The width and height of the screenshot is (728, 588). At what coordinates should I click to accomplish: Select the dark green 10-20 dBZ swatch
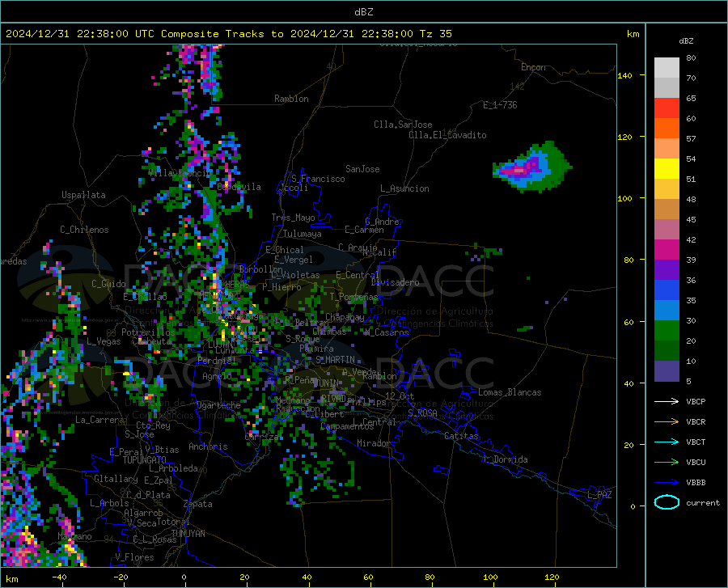point(667,351)
